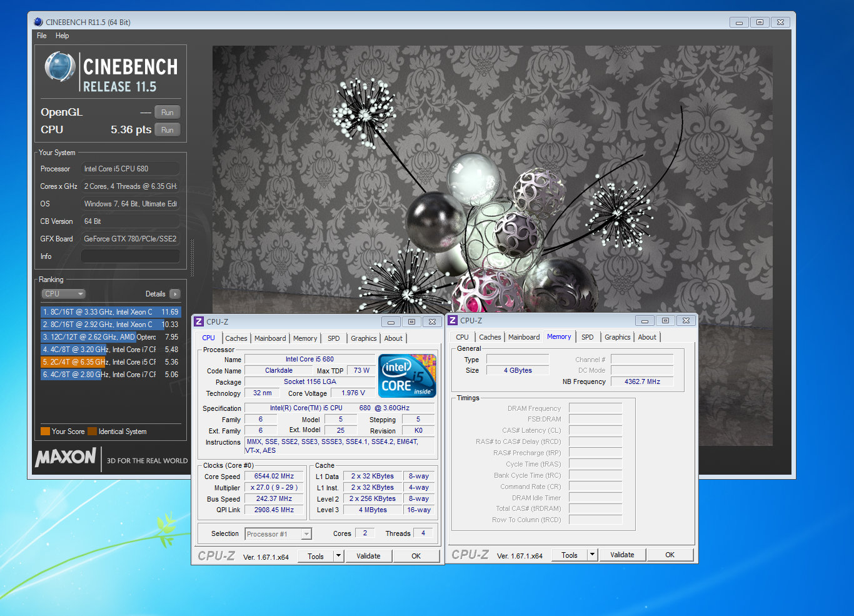Click the NB Frequency value 4362.7 MHz
854x616 pixels.
(x=642, y=381)
